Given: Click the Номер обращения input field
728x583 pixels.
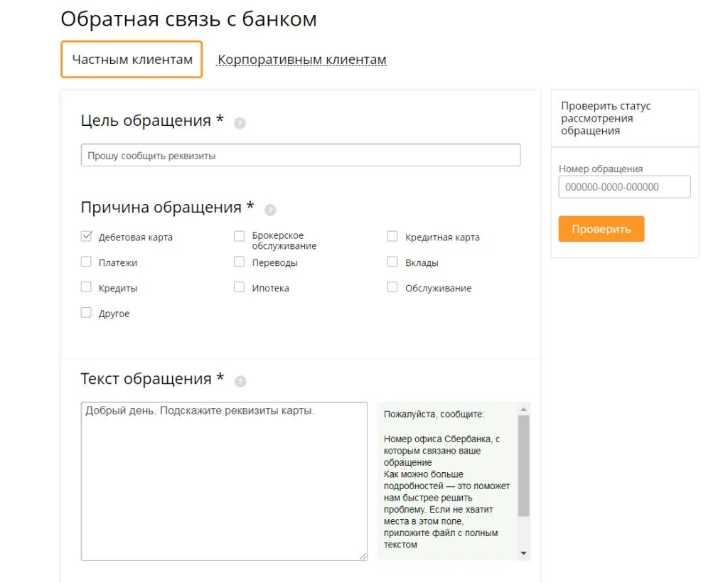Looking at the screenshot, I should point(624,187).
